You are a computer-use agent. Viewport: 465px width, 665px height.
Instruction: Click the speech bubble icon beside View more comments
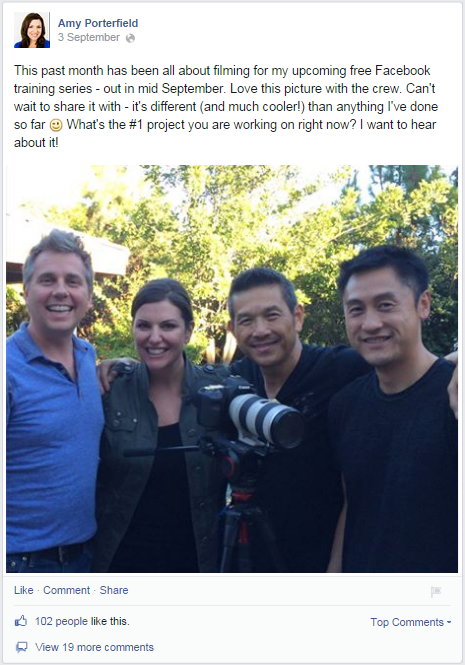21,647
